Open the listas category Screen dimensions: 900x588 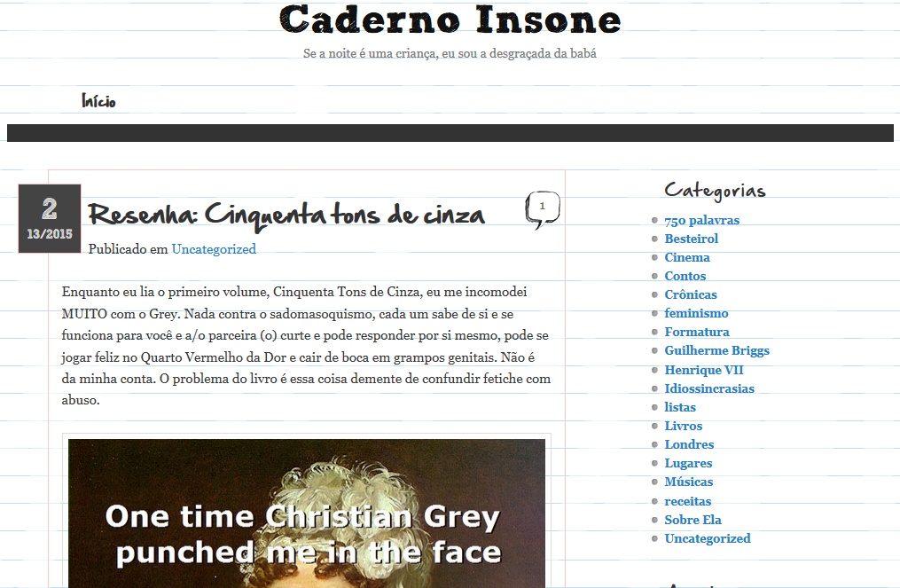pos(680,407)
